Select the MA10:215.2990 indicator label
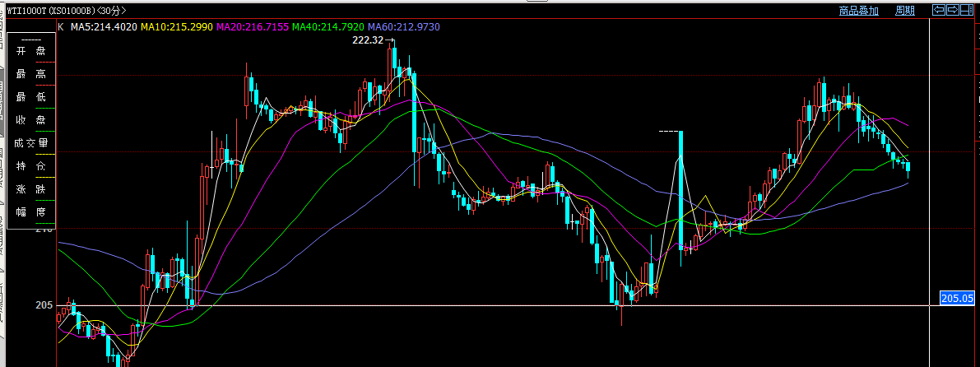This screenshot has width=980, height=367. (x=177, y=27)
